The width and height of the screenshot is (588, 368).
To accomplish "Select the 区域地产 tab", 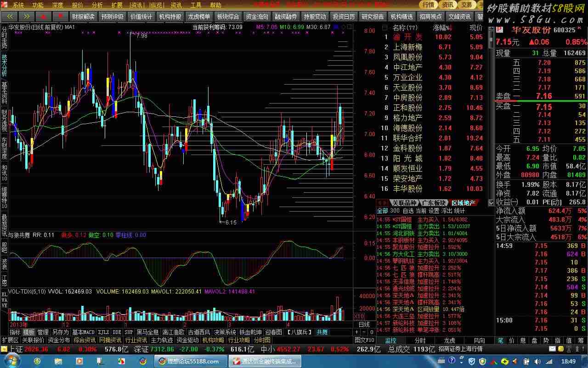I will [x=463, y=203].
